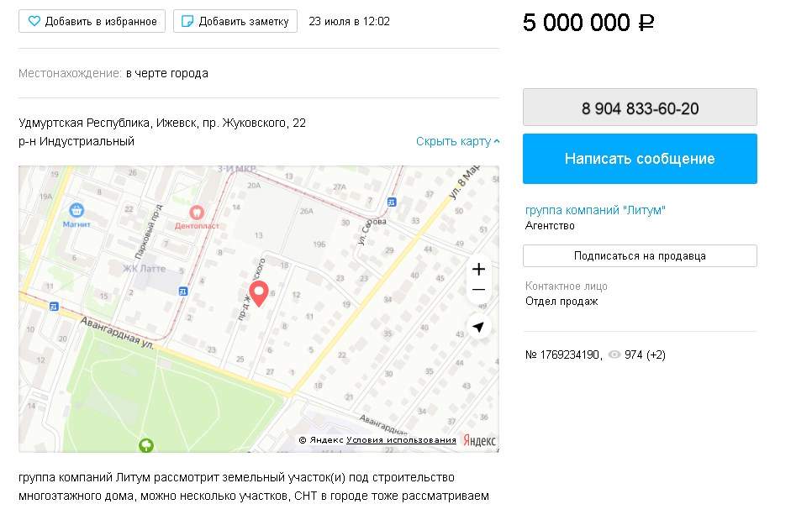This screenshot has width=812, height=520.
Task: Click the map geolocation arrow icon
Action: pos(478,327)
